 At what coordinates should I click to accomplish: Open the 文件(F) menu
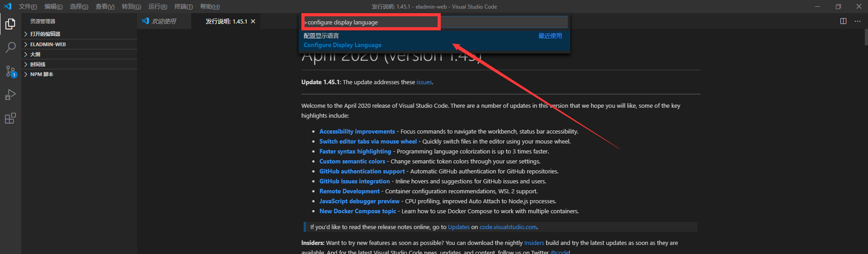pyautogui.click(x=28, y=6)
